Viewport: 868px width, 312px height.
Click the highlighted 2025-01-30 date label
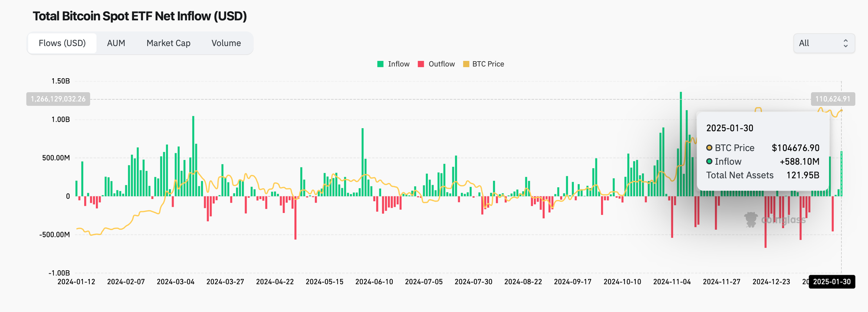(x=832, y=282)
